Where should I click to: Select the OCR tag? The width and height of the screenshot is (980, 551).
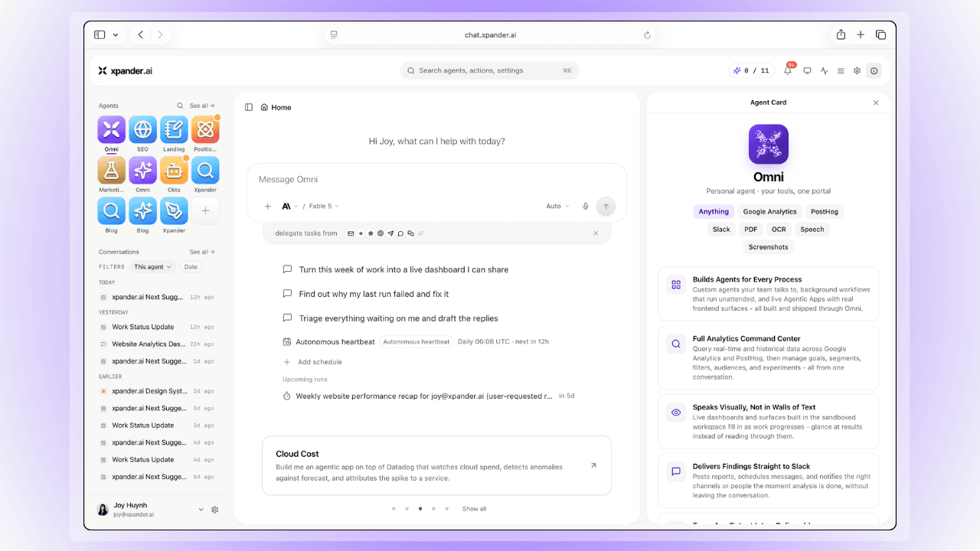[x=779, y=229]
